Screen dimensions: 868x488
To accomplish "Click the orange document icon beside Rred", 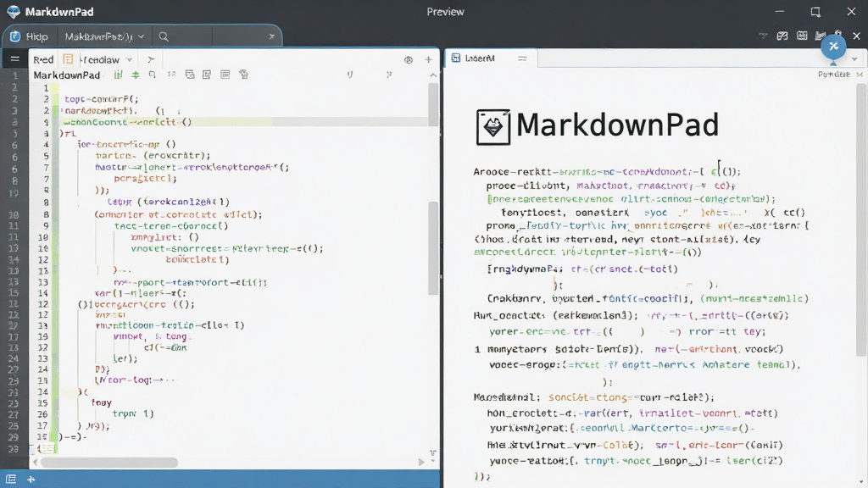I will [68, 59].
